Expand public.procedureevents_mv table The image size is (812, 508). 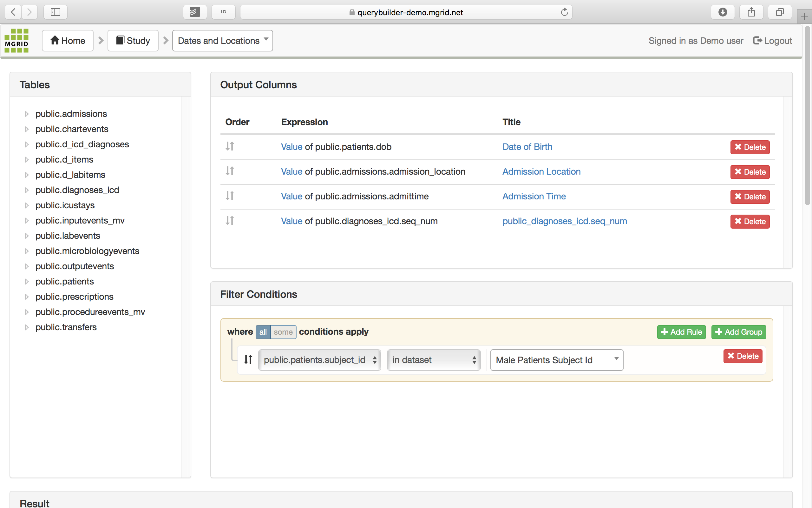click(27, 312)
